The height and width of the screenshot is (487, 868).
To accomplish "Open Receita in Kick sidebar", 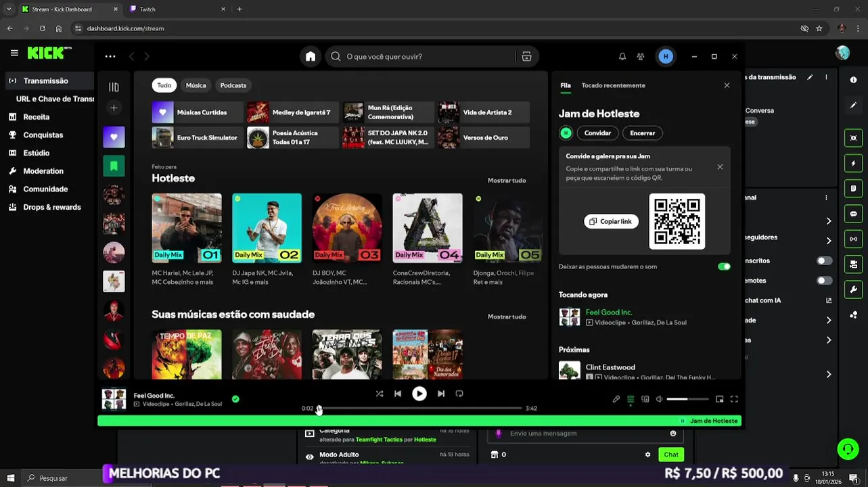I will pyautogui.click(x=37, y=117).
